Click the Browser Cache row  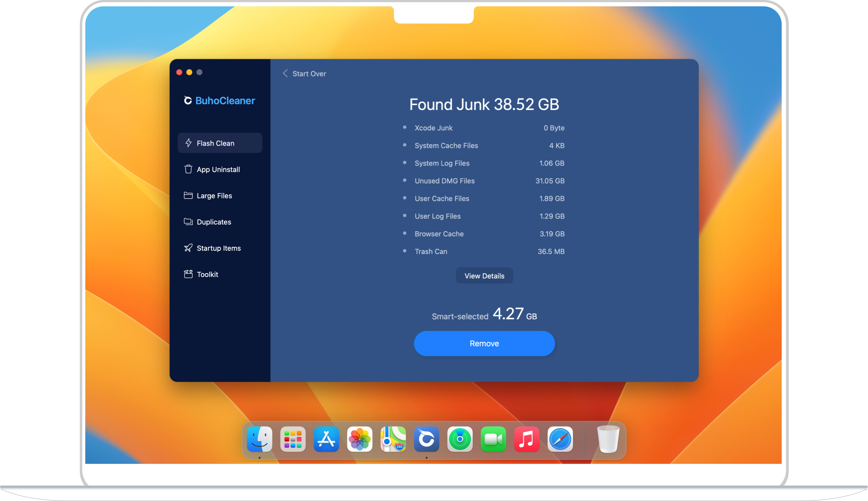(x=484, y=234)
